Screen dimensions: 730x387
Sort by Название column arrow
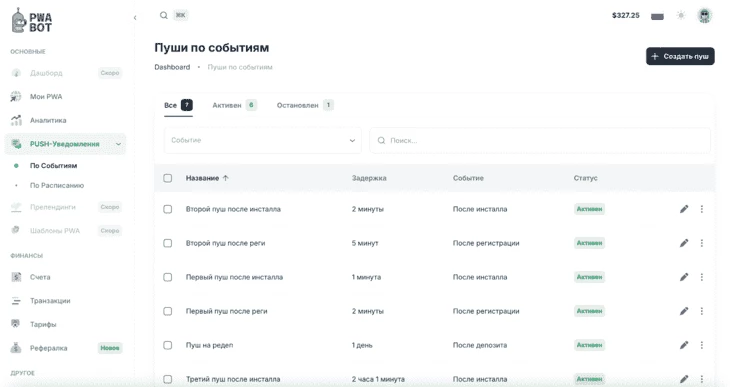[x=226, y=178]
